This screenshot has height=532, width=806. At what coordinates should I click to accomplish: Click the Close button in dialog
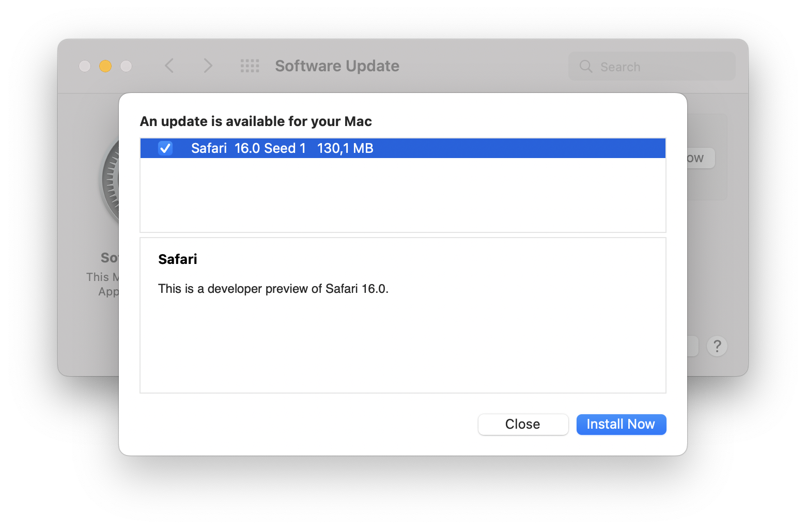tap(523, 424)
